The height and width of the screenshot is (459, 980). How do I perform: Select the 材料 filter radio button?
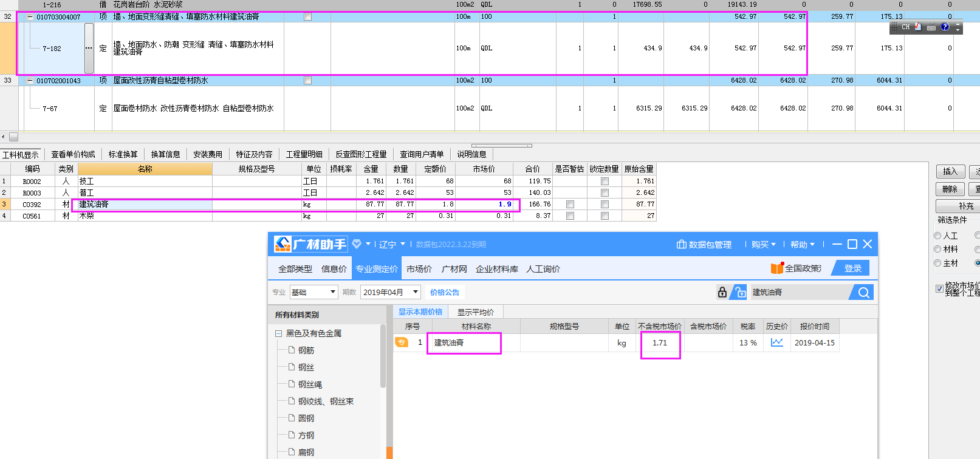pyautogui.click(x=937, y=250)
